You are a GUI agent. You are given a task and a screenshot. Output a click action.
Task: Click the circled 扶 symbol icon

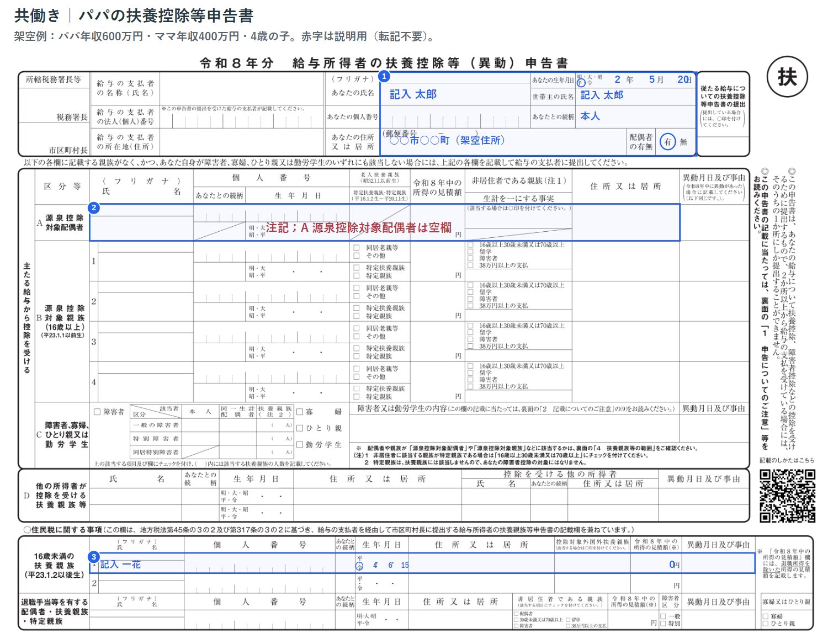tap(787, 77)
